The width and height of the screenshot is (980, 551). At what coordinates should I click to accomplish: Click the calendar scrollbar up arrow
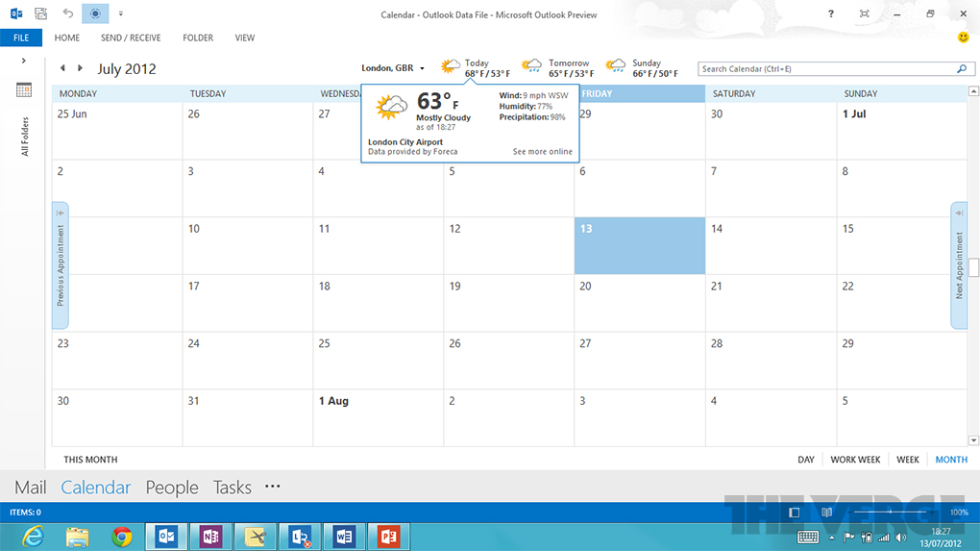click(x=973, y=91)
